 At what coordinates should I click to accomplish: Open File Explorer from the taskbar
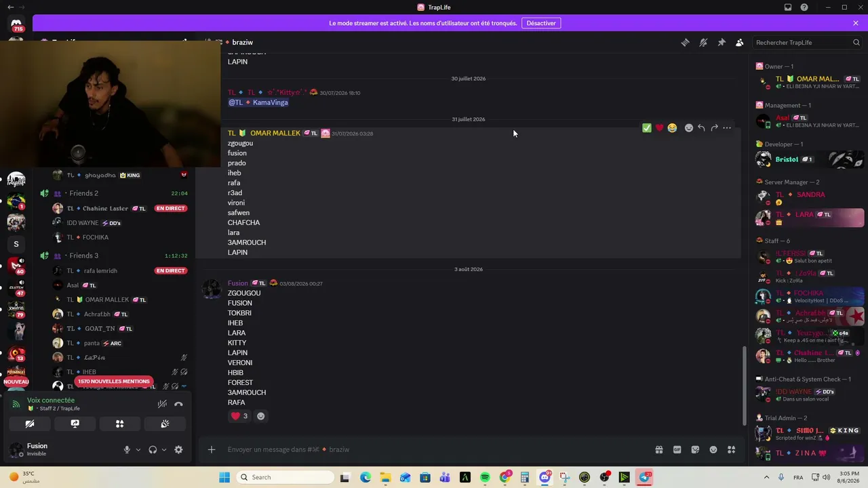(385, 477)
